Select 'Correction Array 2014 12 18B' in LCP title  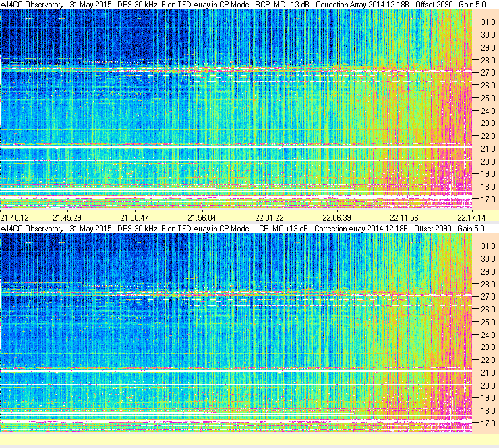(361, 229)
